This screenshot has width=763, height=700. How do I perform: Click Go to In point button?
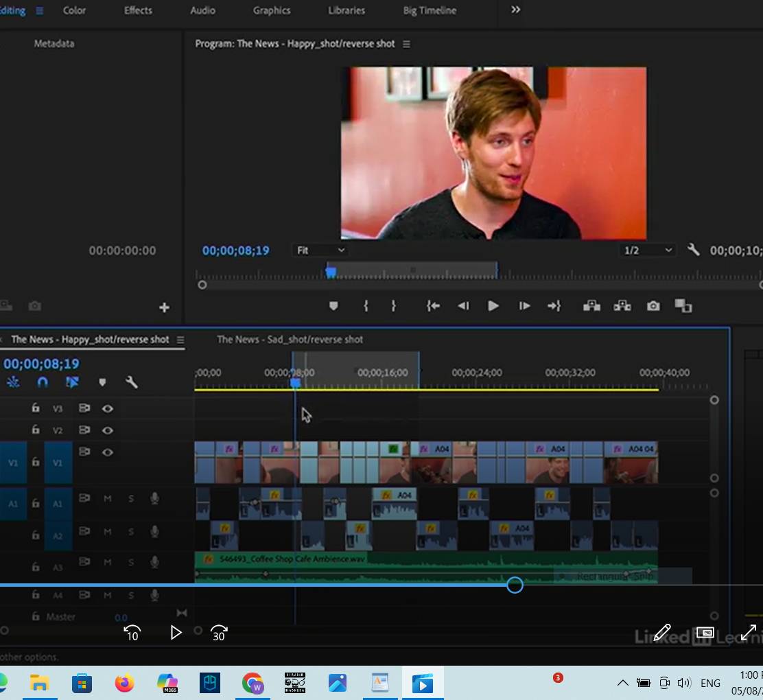pos(433,306)
